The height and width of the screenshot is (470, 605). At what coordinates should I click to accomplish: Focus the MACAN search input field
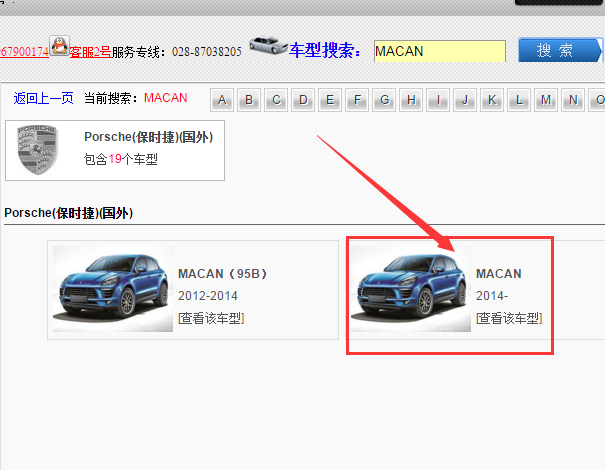(x=440, y=51)
